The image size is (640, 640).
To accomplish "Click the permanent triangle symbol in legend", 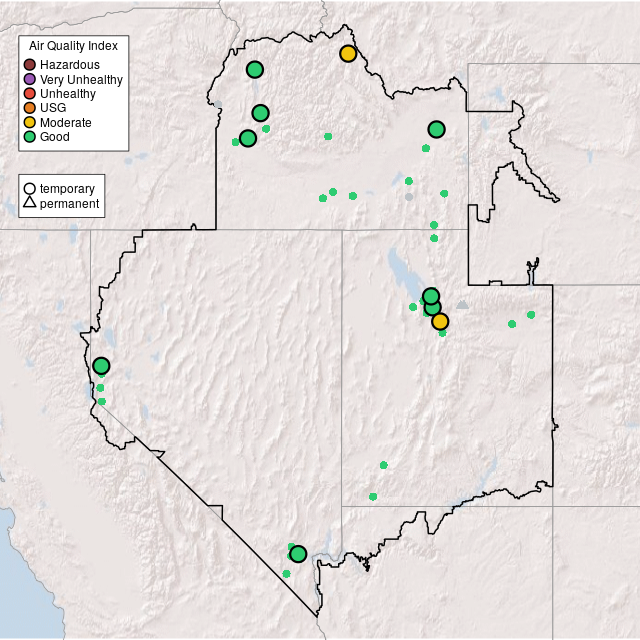I will tap(30, 203).
